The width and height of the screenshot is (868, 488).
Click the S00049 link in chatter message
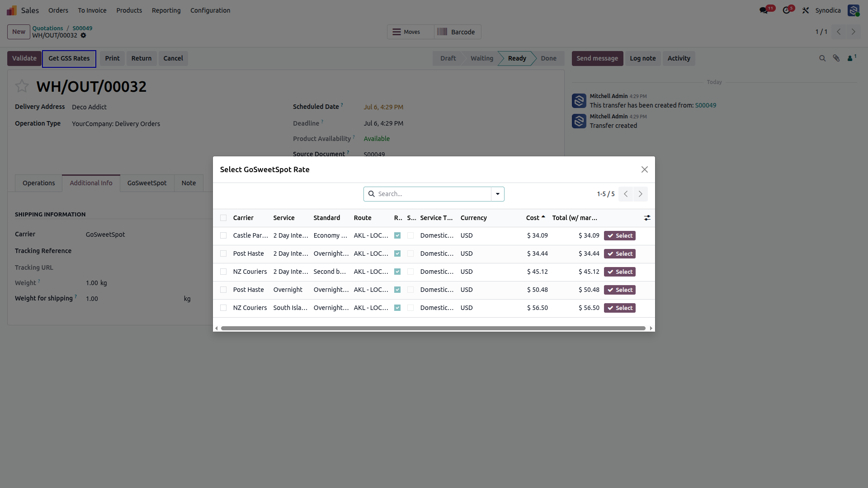pos(705,105)
